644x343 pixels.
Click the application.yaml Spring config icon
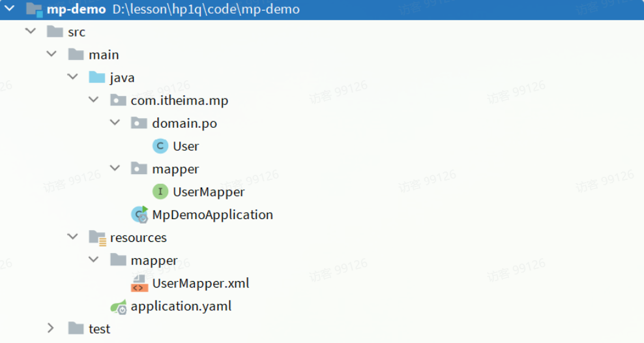pyautogui.click(x=119, y=307)
